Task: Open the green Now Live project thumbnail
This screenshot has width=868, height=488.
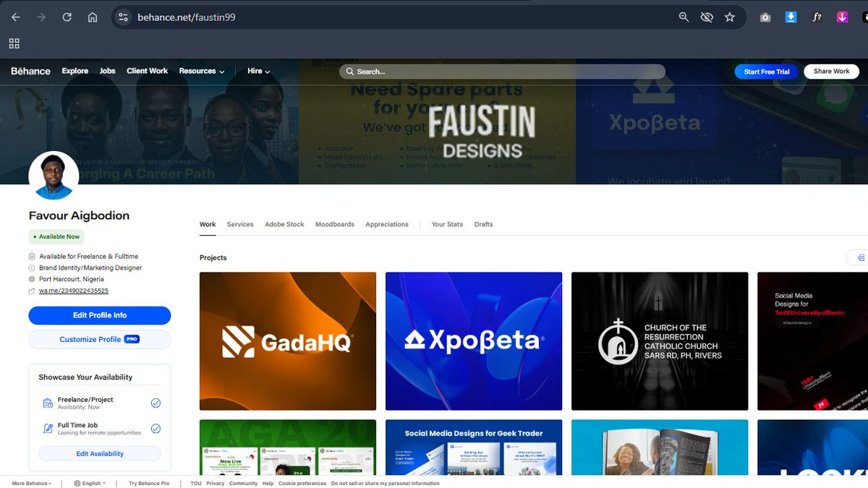Action: [x=288, y=447]
